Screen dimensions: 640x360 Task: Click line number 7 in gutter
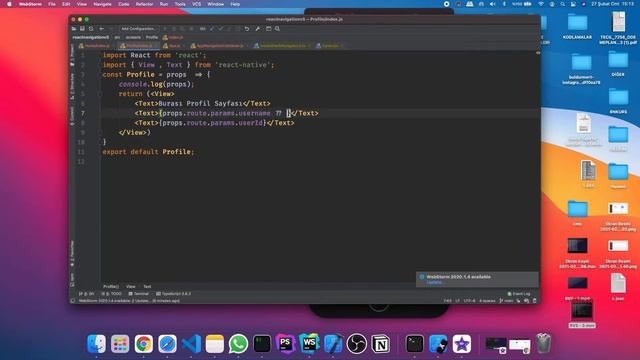(83, 113)
